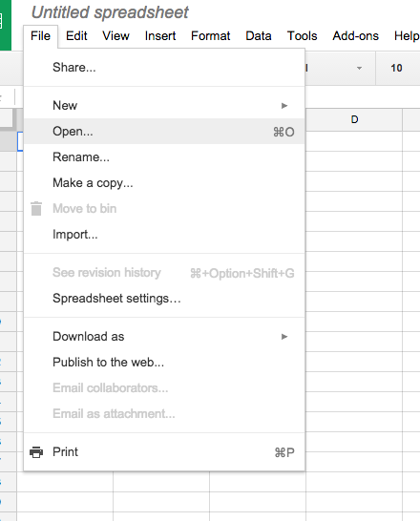This screenshot has width=420, height=521.
Task: Open the Format menu
Action: [210, 36]
